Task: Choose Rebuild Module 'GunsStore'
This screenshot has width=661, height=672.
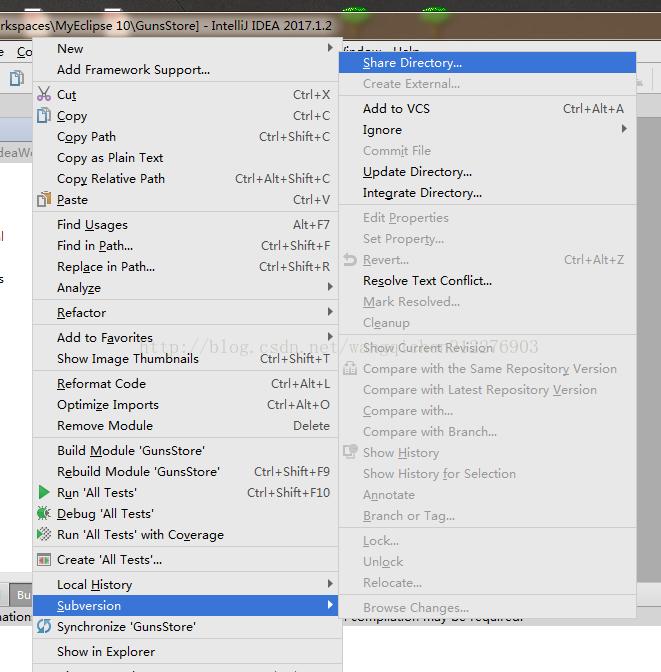Action: click(185, 471)
